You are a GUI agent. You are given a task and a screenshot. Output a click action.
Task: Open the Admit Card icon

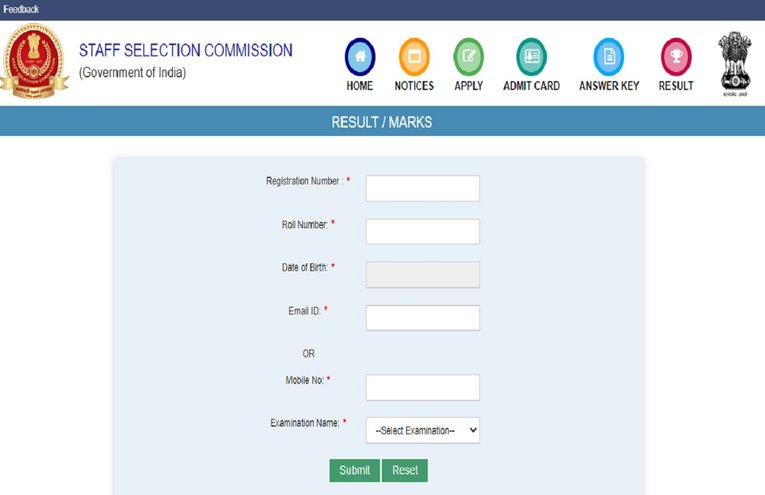pyautogui.click(x=532, y=55)
